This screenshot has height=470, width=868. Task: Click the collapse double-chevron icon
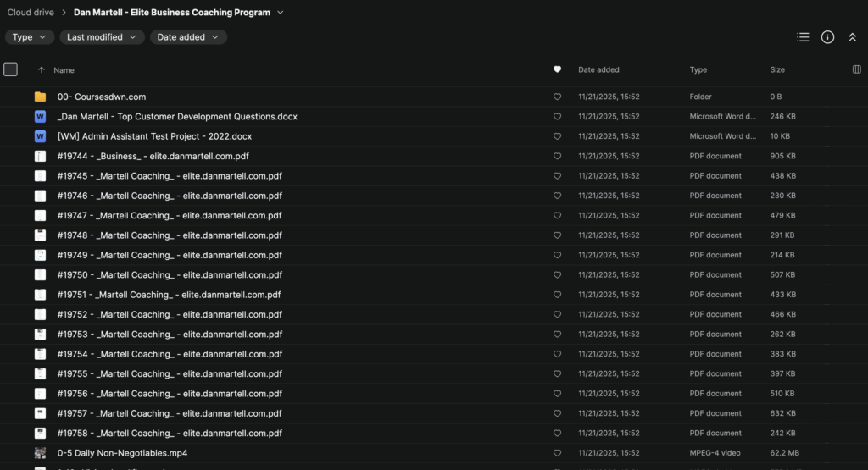point(853,37)
